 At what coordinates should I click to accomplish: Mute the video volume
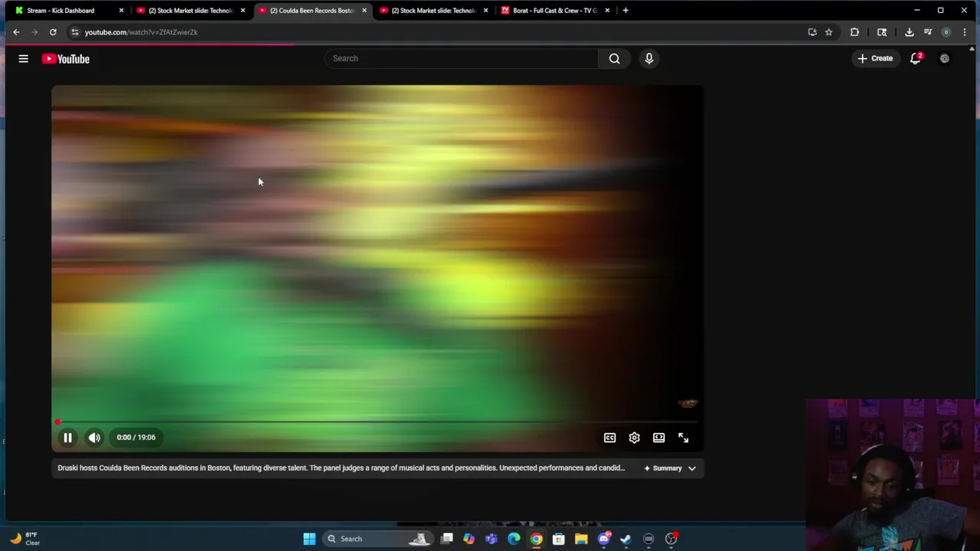94,438
